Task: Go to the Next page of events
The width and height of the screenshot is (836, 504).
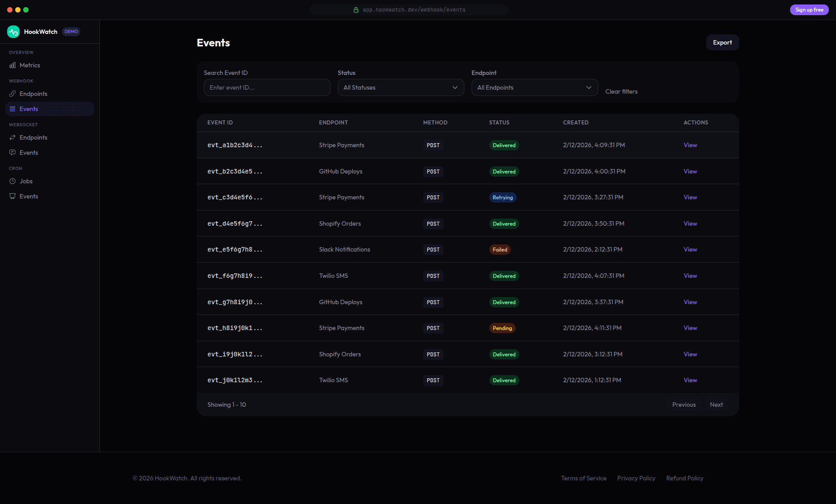Action: [716, 405]
